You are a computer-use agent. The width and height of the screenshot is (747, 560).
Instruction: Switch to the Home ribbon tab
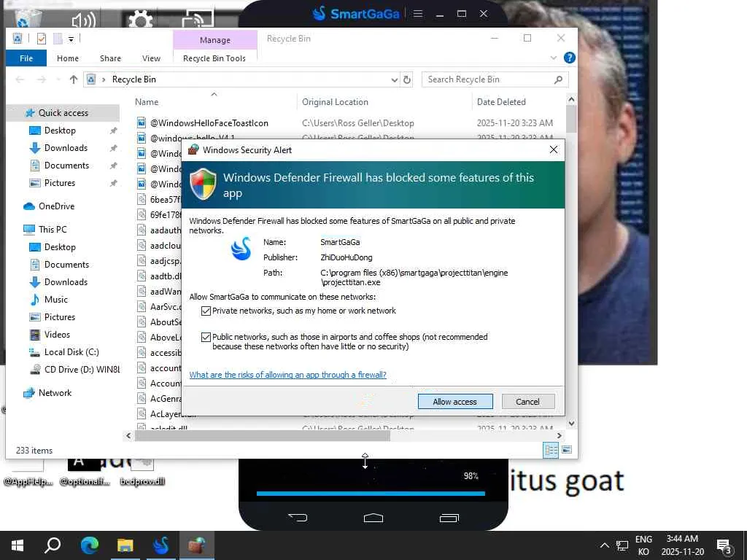pos(68,58)
